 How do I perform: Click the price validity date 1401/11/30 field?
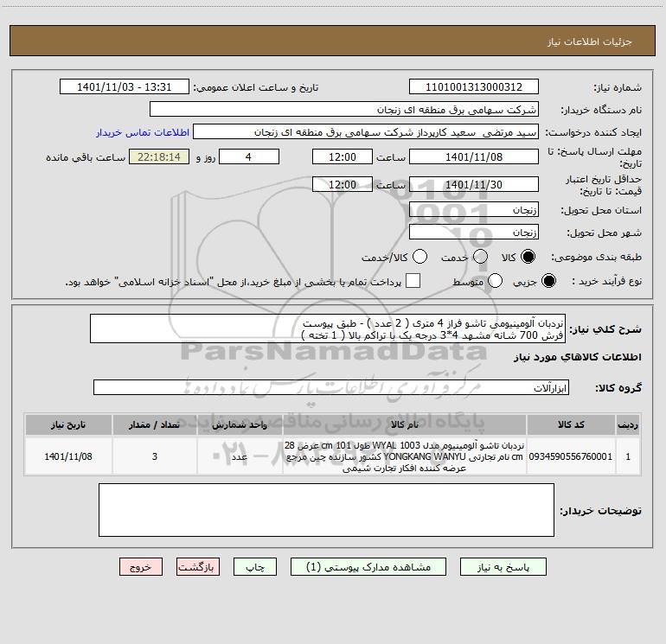click(x=474, y=184)
